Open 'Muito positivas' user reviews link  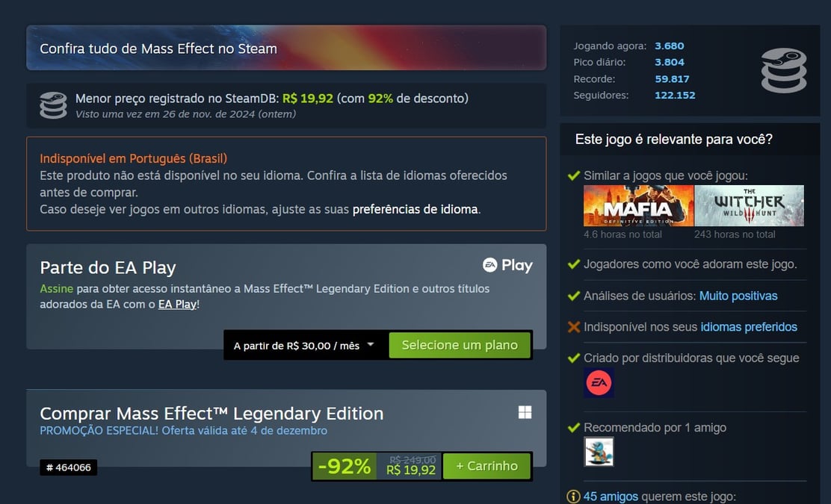tap(738, 296)
